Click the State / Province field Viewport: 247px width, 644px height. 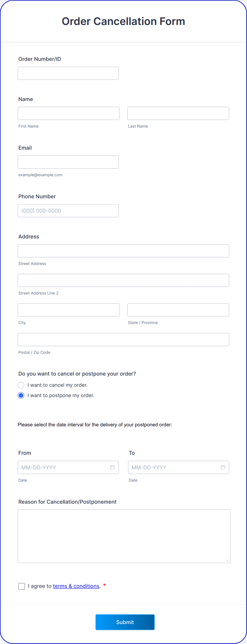coord(178,310)
